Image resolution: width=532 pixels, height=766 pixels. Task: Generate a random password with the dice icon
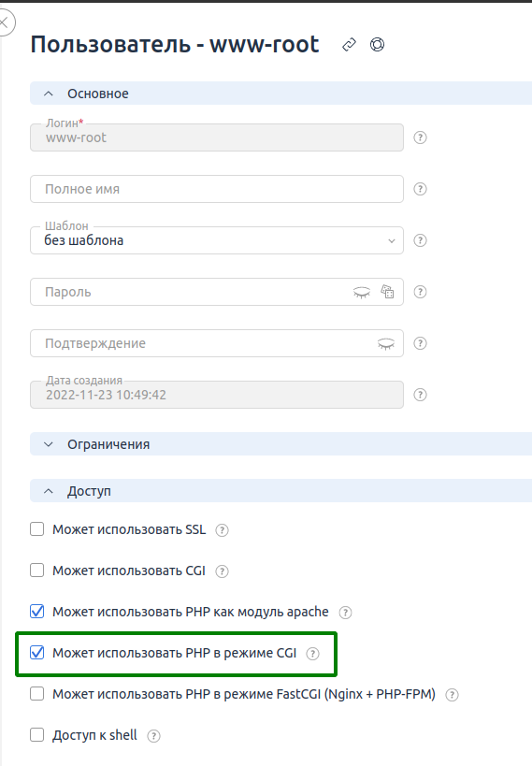[387, 292]
